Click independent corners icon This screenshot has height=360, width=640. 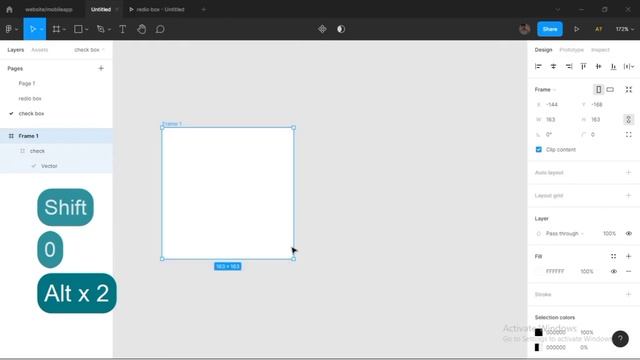pyautogui.click(x=629, y=134)
